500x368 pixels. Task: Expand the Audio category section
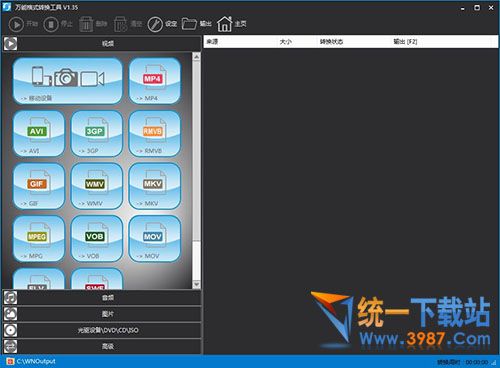102,297
